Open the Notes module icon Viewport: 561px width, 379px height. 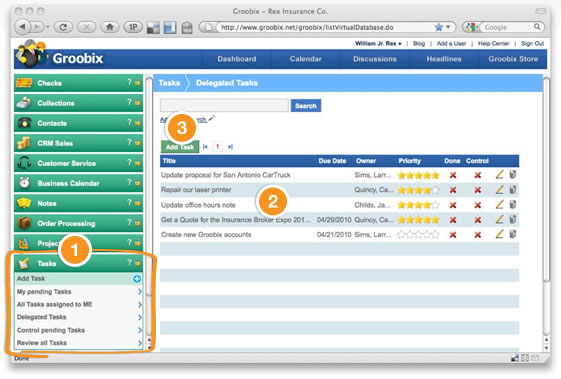(24, 203)
